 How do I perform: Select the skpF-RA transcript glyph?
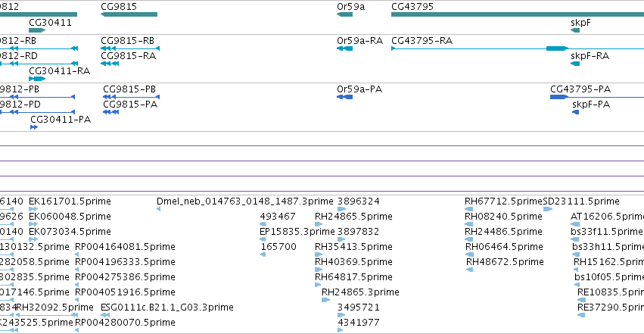(x=575, y=64)
